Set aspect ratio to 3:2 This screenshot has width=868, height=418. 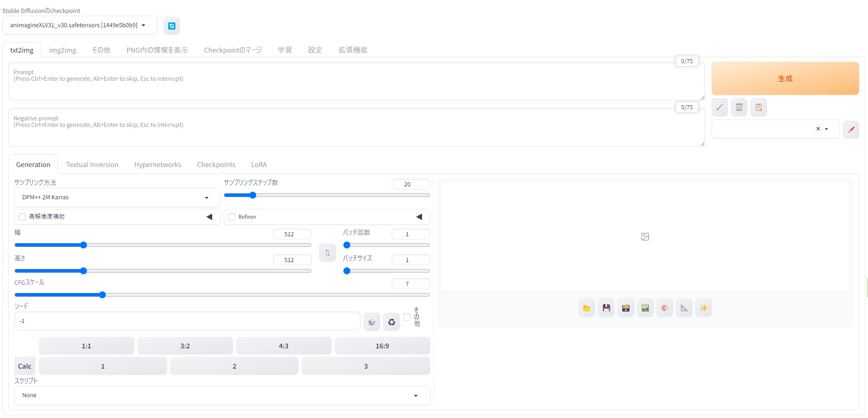(x=185, y=346)
